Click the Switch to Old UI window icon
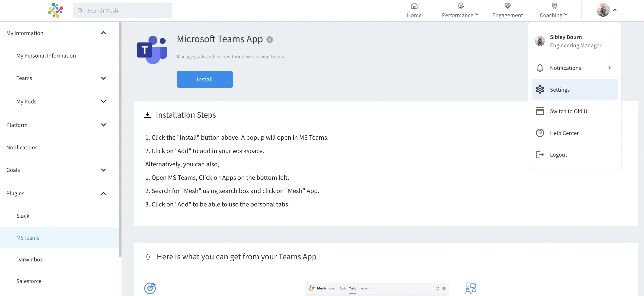 pos(540,111)
